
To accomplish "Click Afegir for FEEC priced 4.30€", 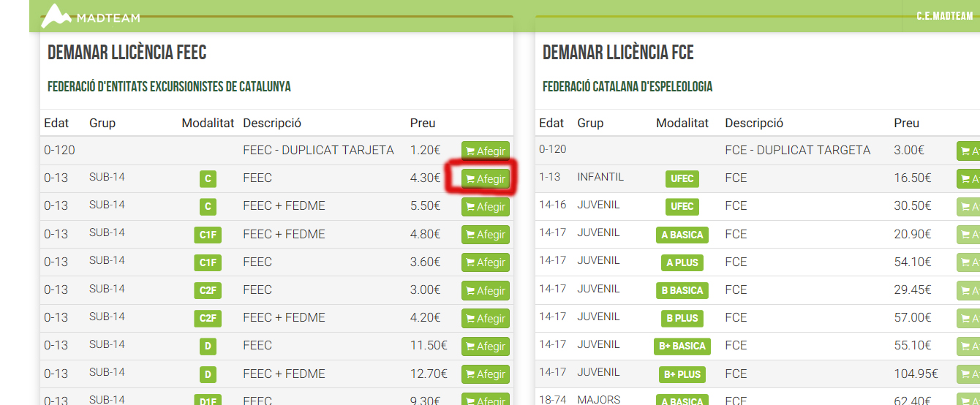I will click(486, 179).
